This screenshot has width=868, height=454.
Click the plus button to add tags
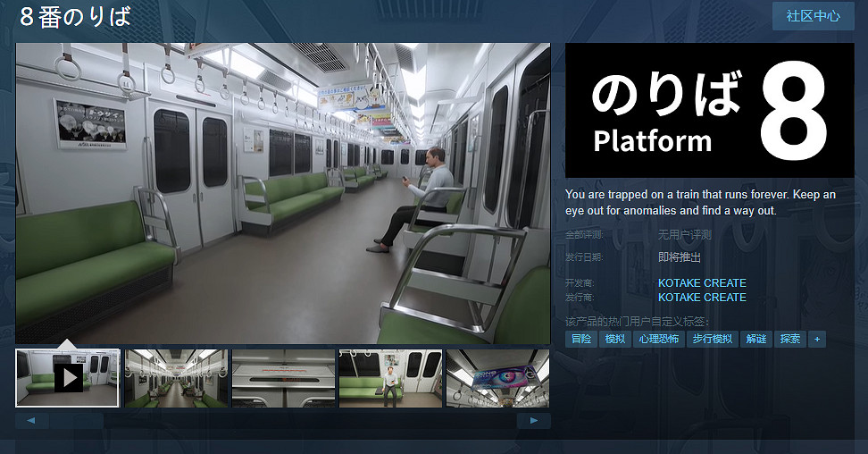[x=816, y=340]
